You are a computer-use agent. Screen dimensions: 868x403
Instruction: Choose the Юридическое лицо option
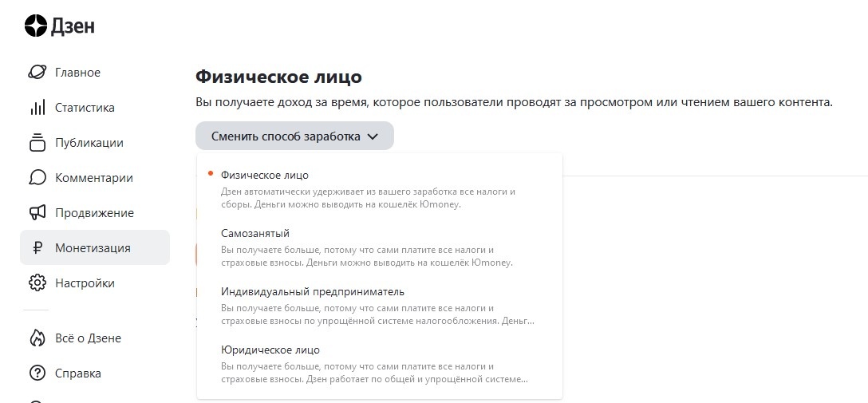pos(379,365)
